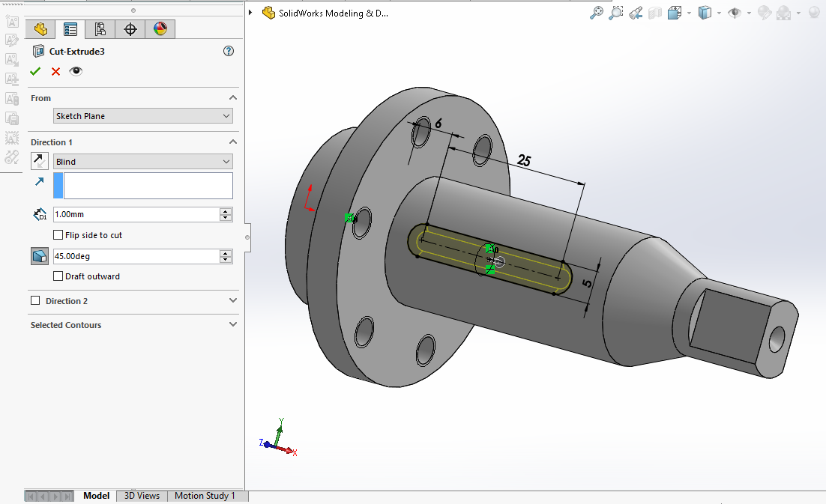Open the Blind end condition dropdown
826x504 pixels.
coord(143,161)
